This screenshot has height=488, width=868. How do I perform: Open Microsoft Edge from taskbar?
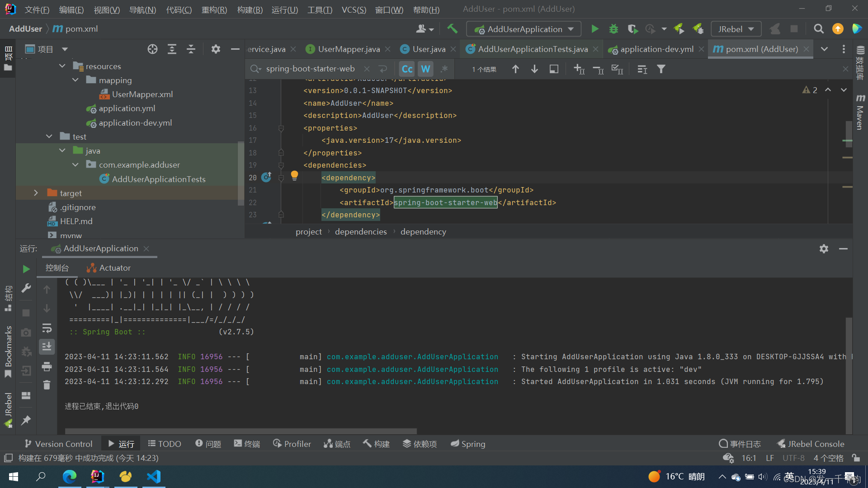69,477
